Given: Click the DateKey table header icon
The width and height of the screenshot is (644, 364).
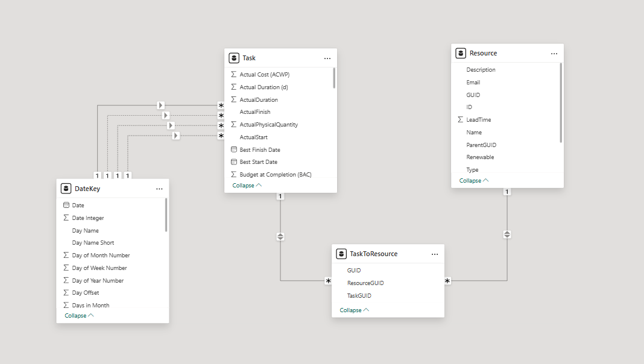Looking at the screenshot, I should point(66,189).
